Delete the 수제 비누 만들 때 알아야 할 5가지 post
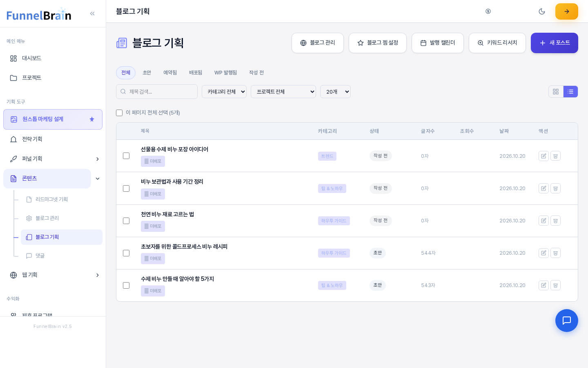This screenshot has height=368, width=588. click(555, 285)
